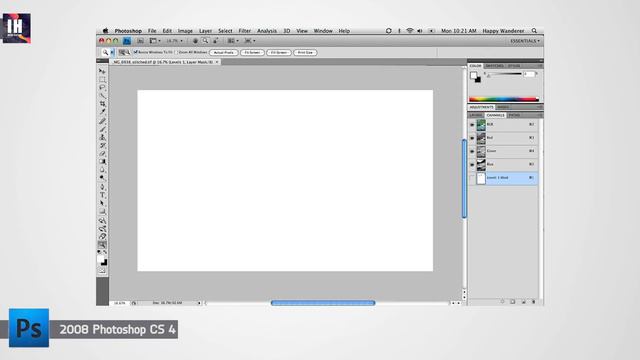Switch to the Paths tab
The width and height of the screenshot is (640, 360).
click(514, 115)
